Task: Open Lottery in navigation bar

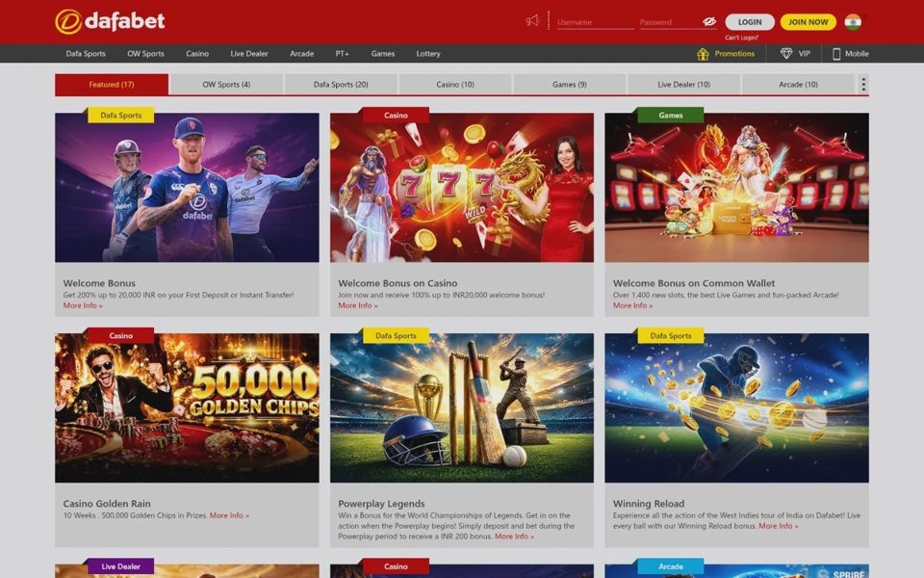Action: [x=428, y=54]
